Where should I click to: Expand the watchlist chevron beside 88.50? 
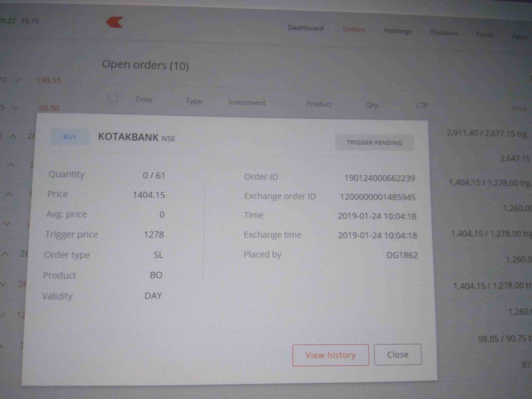[15, 108]
